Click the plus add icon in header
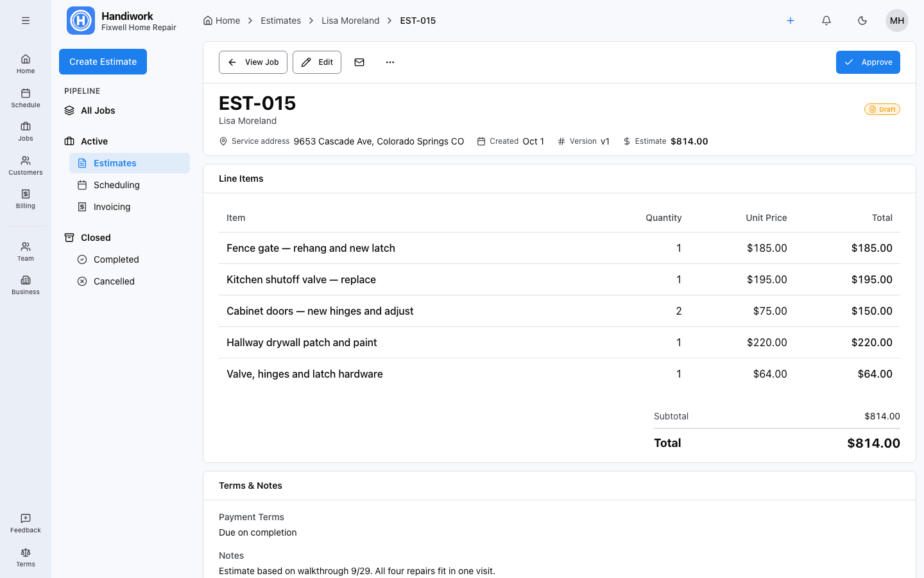The height and width of the screenshot is (578, 924). click(x=791, y=21)
